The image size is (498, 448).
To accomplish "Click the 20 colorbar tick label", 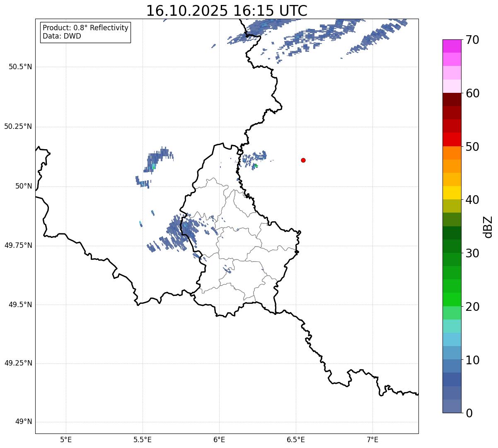I will point(472,307).
